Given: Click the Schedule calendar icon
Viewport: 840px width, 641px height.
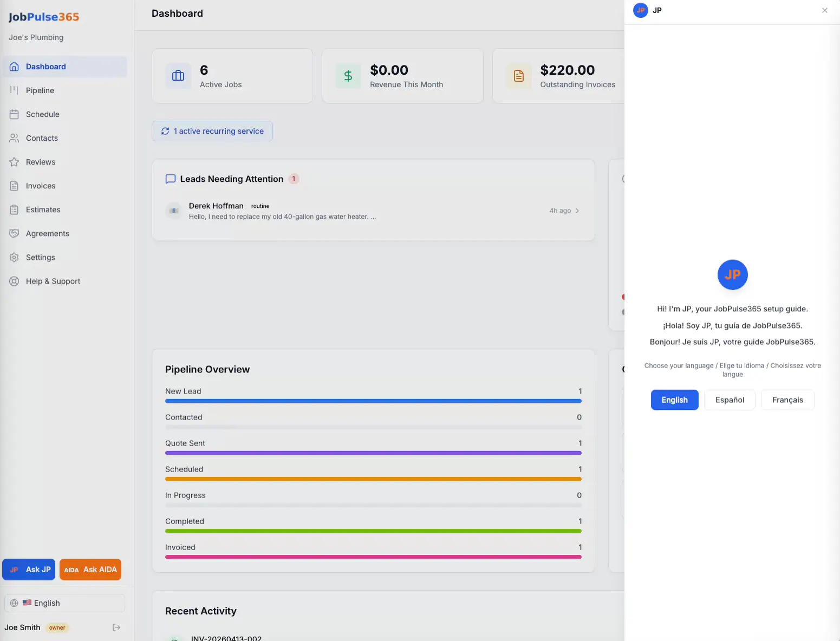Looking at the screenshot, I should [15, 114].
